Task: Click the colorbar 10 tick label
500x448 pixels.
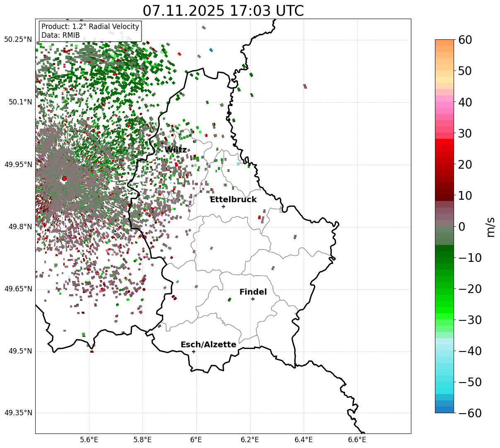Action: (x=466, y=195)
